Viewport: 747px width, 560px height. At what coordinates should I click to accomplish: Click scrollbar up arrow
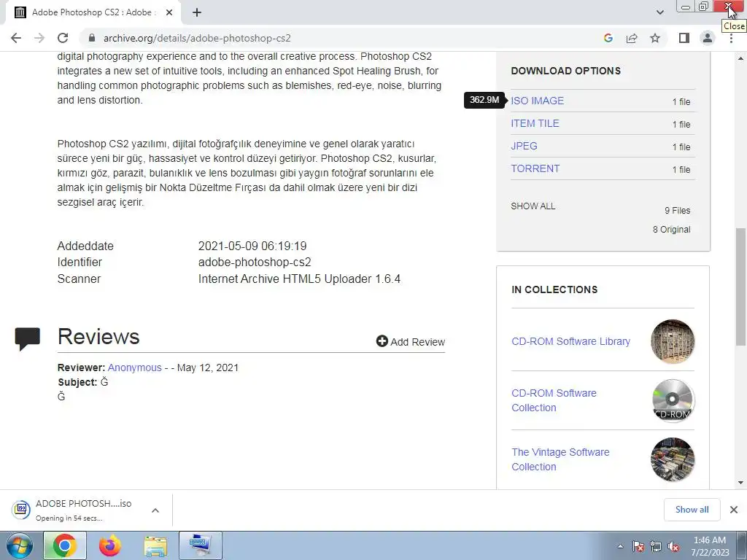tap(740, 58)
